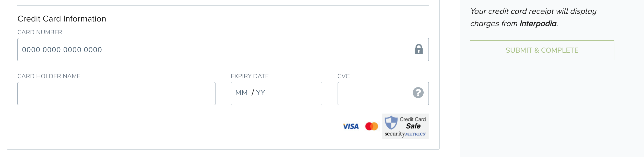Click the CARD HOLDER NAME label

pyautogui.click(x=49, y=76)
